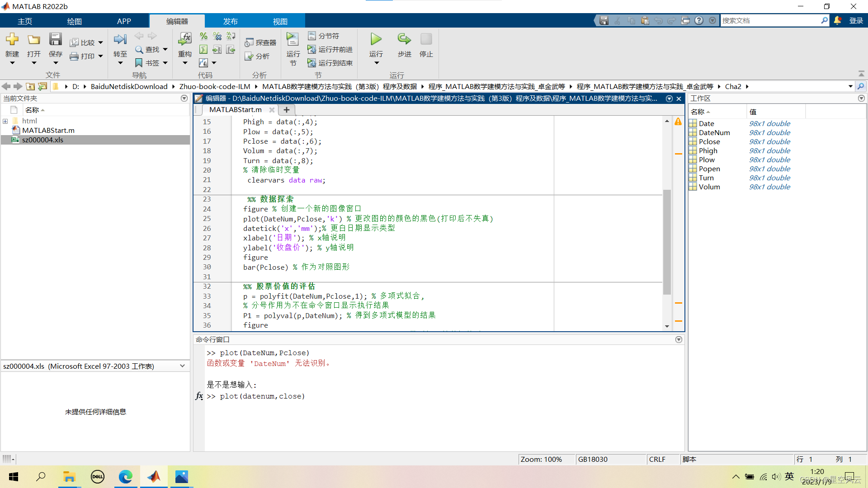Click the Run Section (运行节) icon
868x488 pixels.
click(292, 40)
